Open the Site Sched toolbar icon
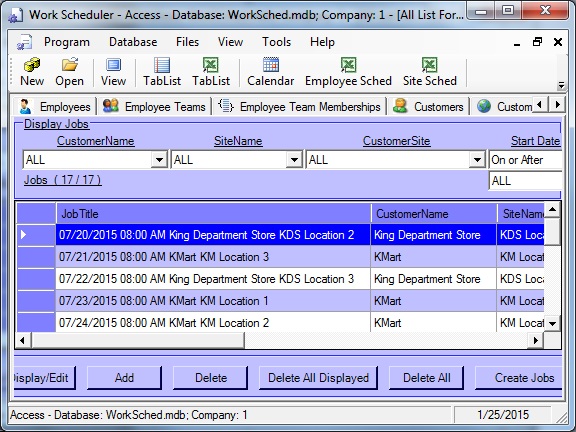 click(429, 65)
